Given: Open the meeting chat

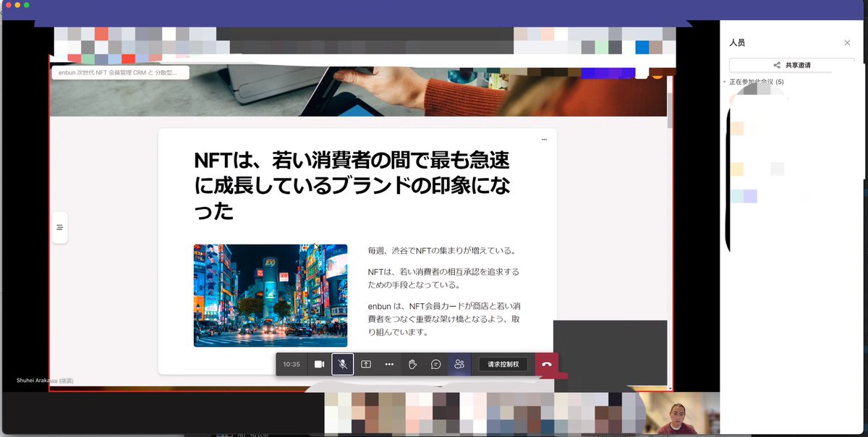Looking at the screenshot, I should pos(436,364).
